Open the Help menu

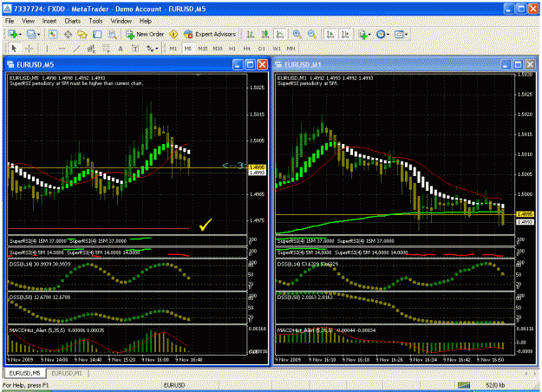146,21
